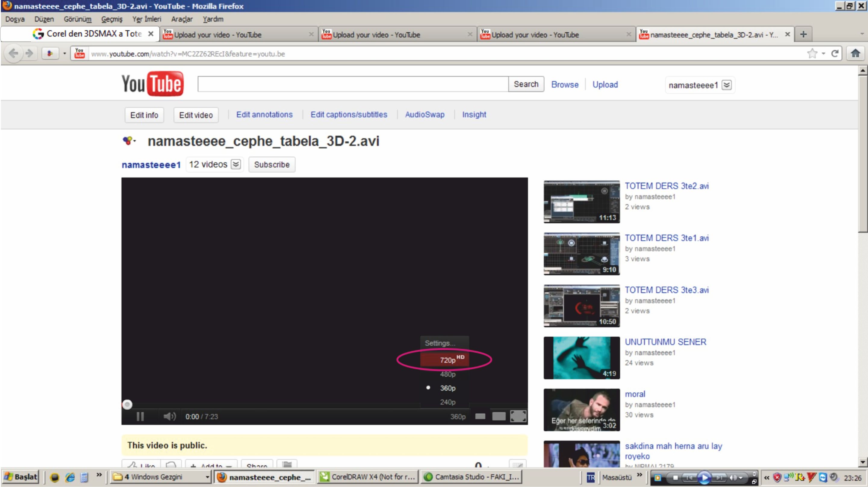Screen dimensions: 868x487
Task: Open the 360p quality selector on the player bar
Action: (458, 417)
